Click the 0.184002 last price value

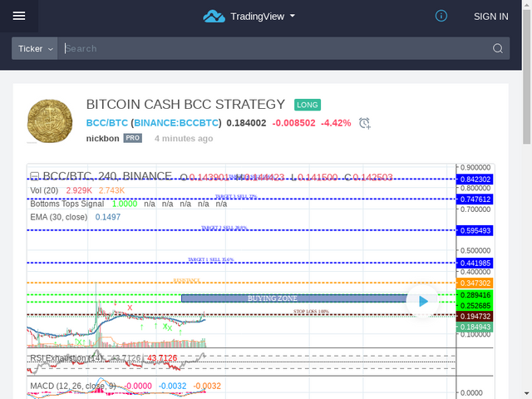click(x=246, y=123)
